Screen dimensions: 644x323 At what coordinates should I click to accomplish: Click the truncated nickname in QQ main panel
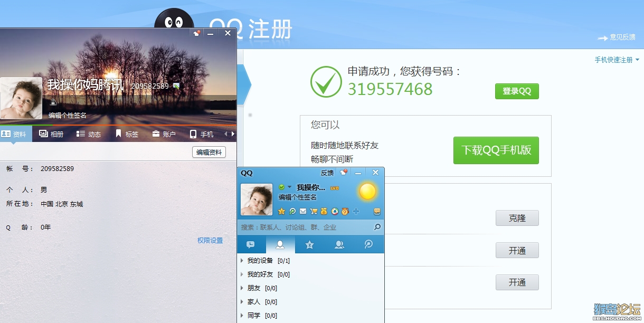[x=311, y=187]
